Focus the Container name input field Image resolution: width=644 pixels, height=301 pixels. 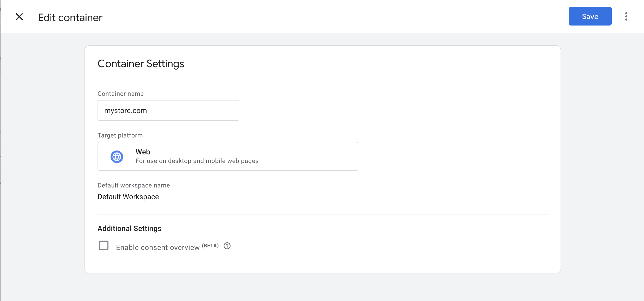[168, 110]
